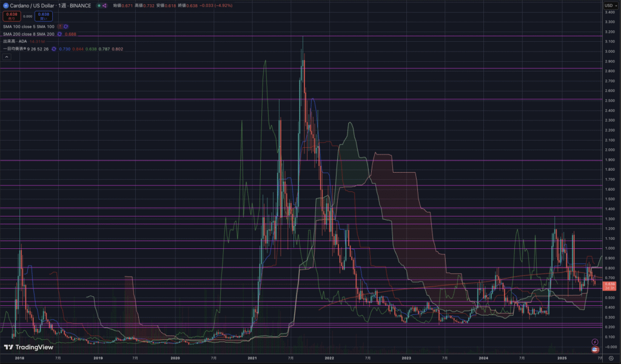Click the red 0.638 sell button

pyautogui.click(x=11, y=16)
